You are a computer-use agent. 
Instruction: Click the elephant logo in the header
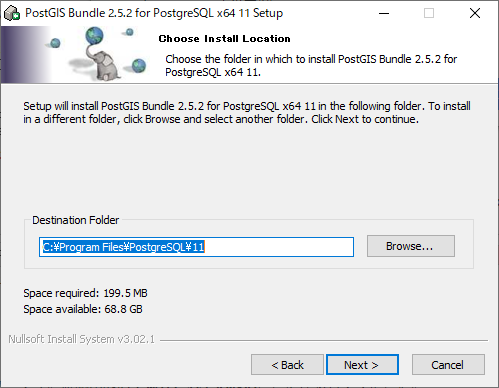[x=103, y=63]
